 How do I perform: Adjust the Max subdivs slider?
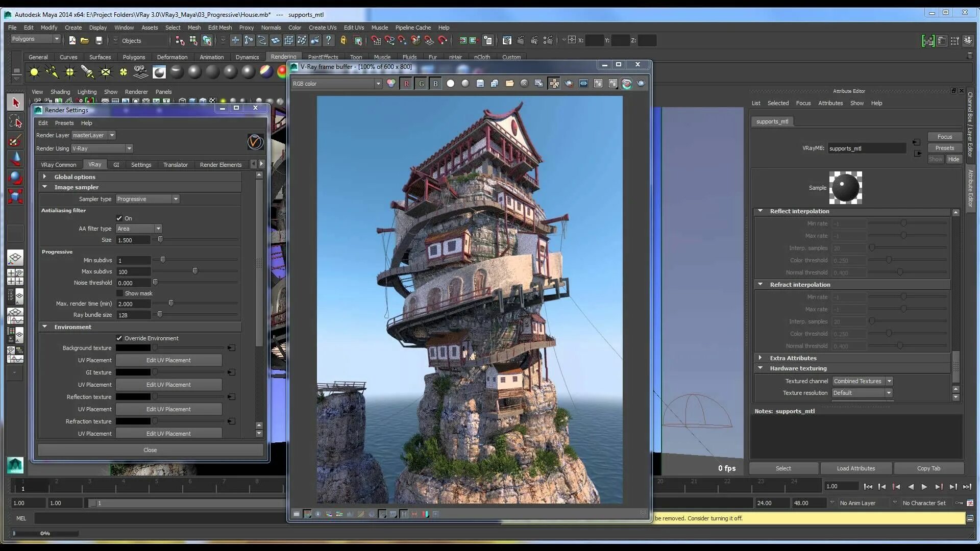tap(195, 271)
